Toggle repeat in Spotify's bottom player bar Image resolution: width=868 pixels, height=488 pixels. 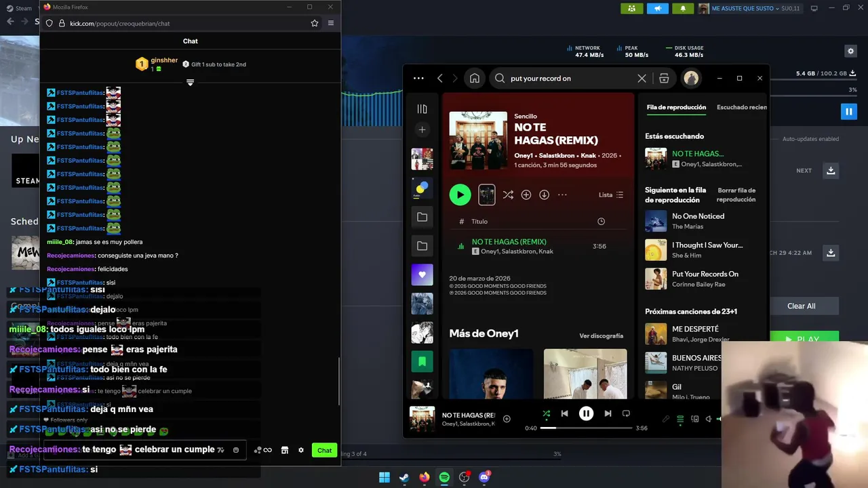coord(626,413)
